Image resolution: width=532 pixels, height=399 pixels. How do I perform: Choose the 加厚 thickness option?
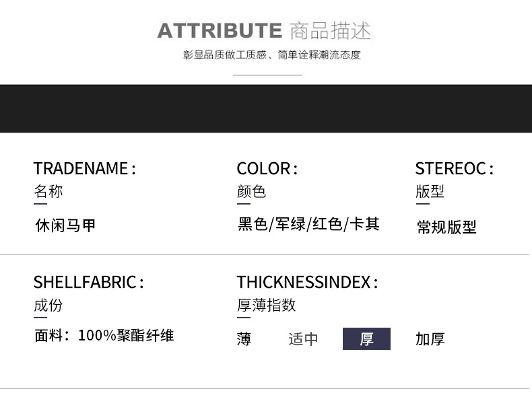(x=430, y=339)
